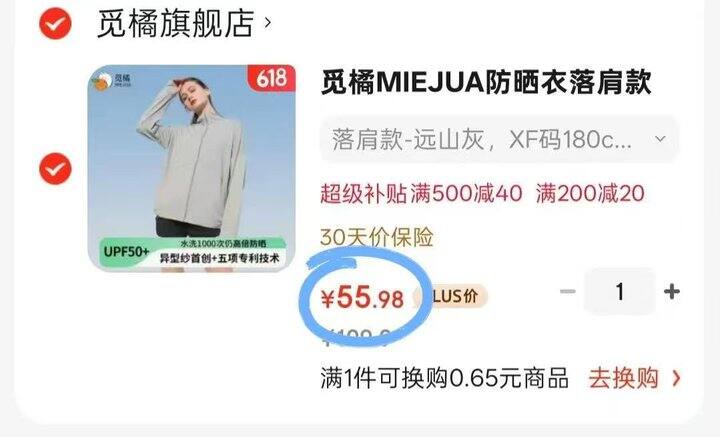View the 满200减20 coupon offer
Image resolution: width=720 pixels, height=437 pixels.
coord(590,193)
